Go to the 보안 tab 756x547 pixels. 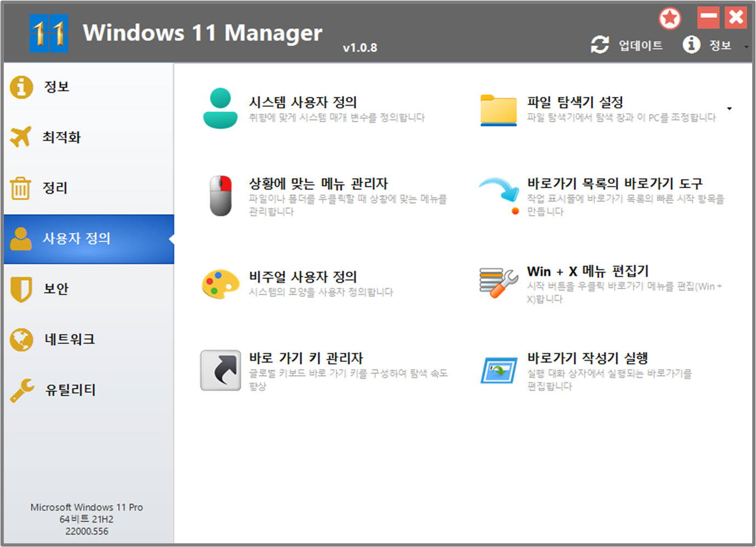89,289
